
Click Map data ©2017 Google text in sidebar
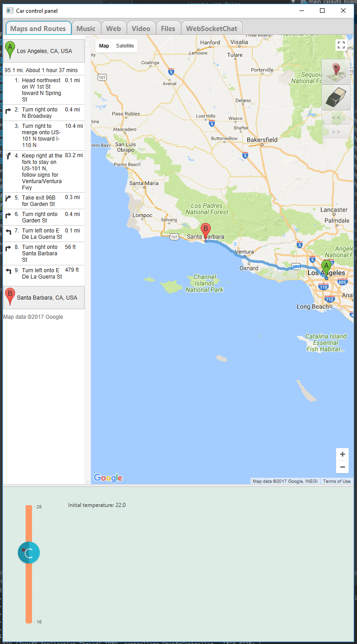click(33, 317)
